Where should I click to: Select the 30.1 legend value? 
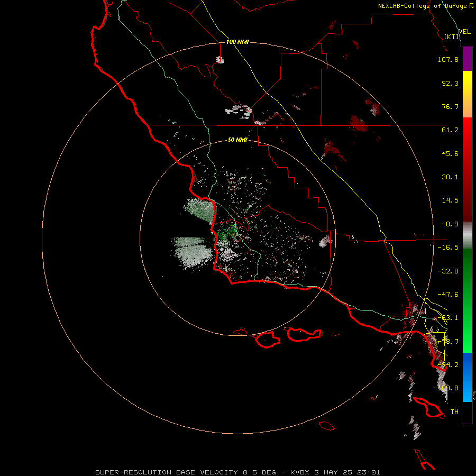450,177
